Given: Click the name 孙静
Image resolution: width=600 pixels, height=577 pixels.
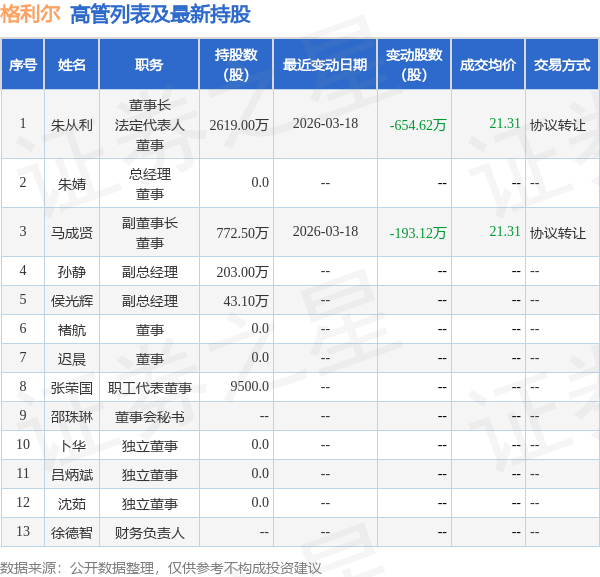Looking at the screenshot, I should click(72, 272).
